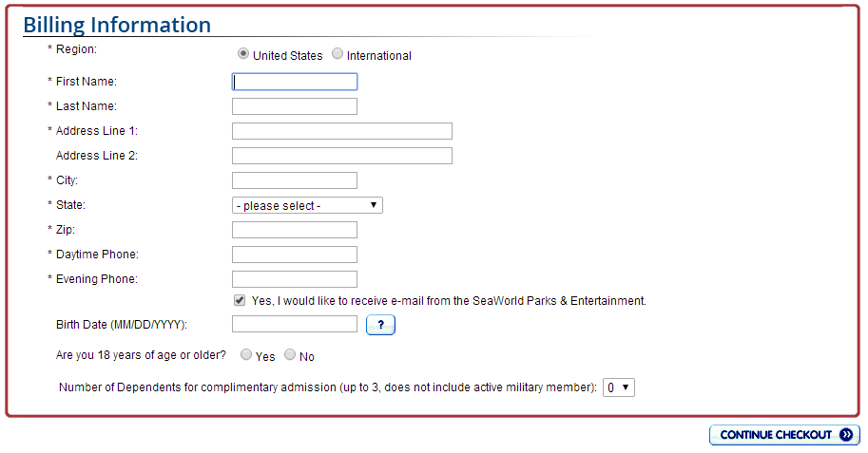Viewport: 868px width, 453px height.
Task: Click the City input field
Action: pos(295,180)
